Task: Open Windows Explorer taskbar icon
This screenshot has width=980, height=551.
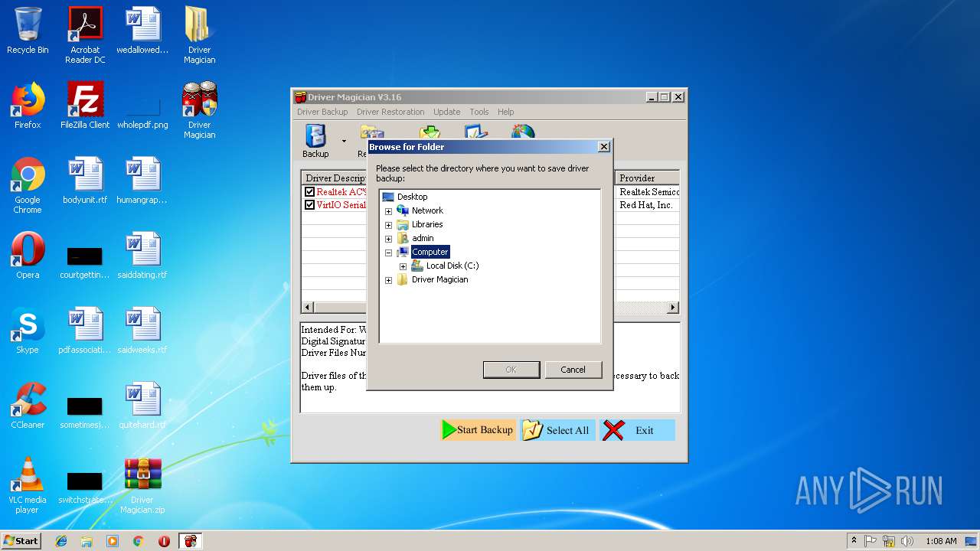Action: click(x=87, y=541)
